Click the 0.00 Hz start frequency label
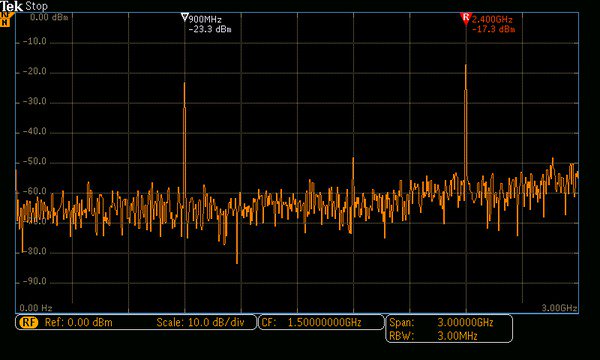 36,308
